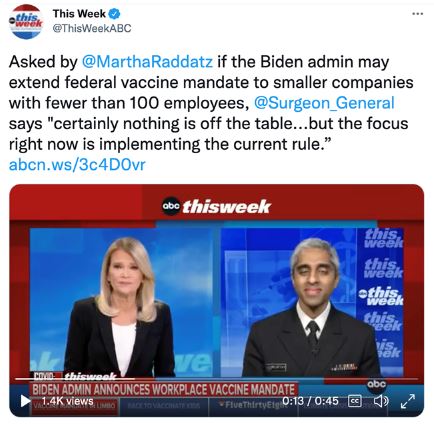The image size is (434, 424).
Task: Expand video to fullscreen with the arrows icon
Action: click(408, 401)
